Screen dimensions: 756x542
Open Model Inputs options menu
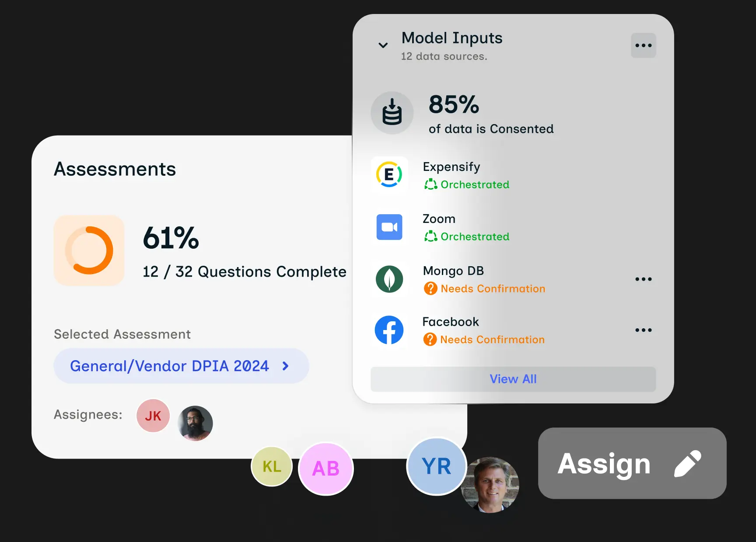click(x=643, y=45)
